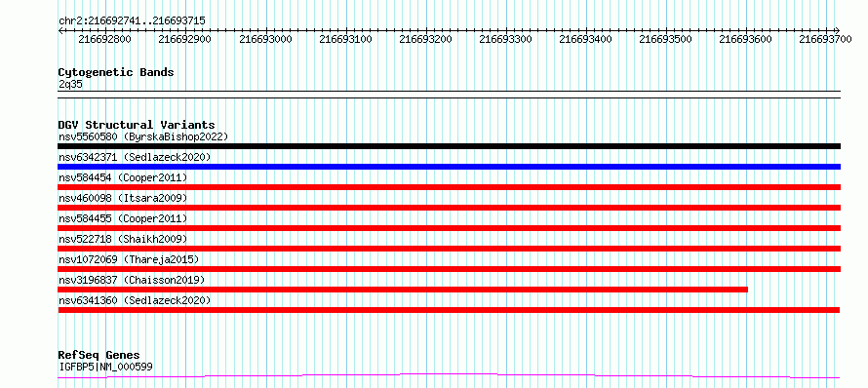868x388 pixels.
Task: Open nsv5560580 (ByrskaBishop2022) label
Action: (143, 136)
